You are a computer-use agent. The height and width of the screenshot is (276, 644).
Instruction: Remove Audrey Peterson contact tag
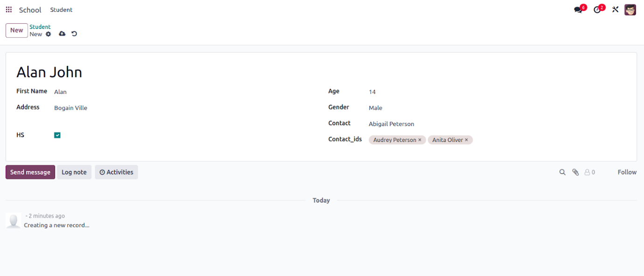(x=420, y=140)
